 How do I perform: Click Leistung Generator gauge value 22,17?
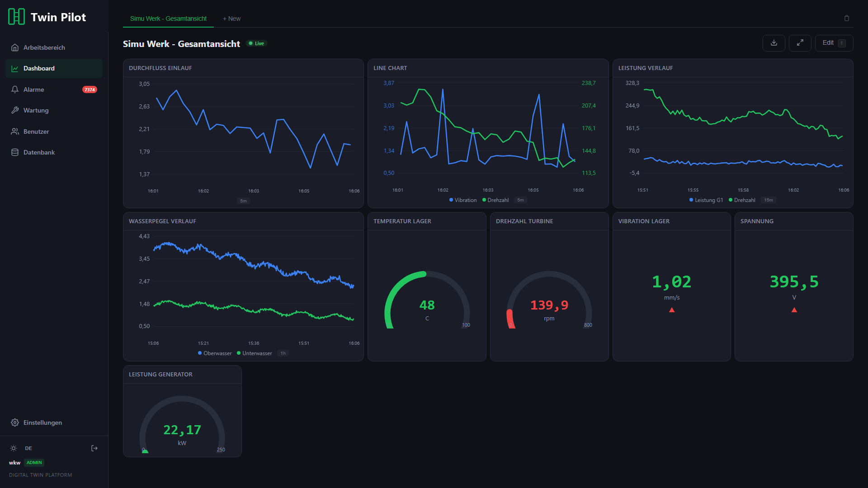click(182, 430)
